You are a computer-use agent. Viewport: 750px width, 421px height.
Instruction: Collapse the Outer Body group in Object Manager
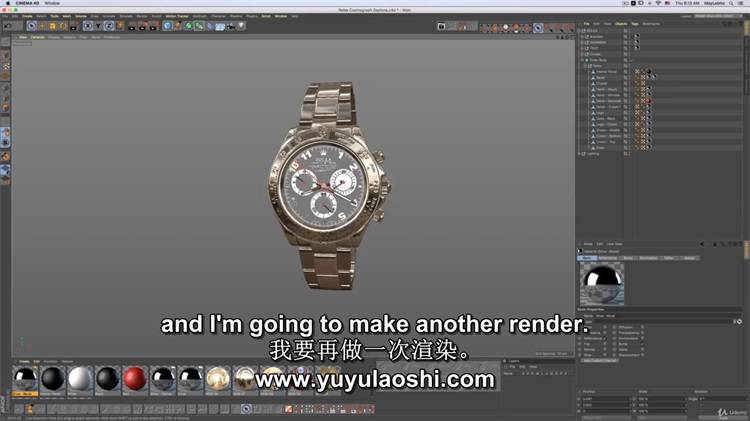point(582,60)
